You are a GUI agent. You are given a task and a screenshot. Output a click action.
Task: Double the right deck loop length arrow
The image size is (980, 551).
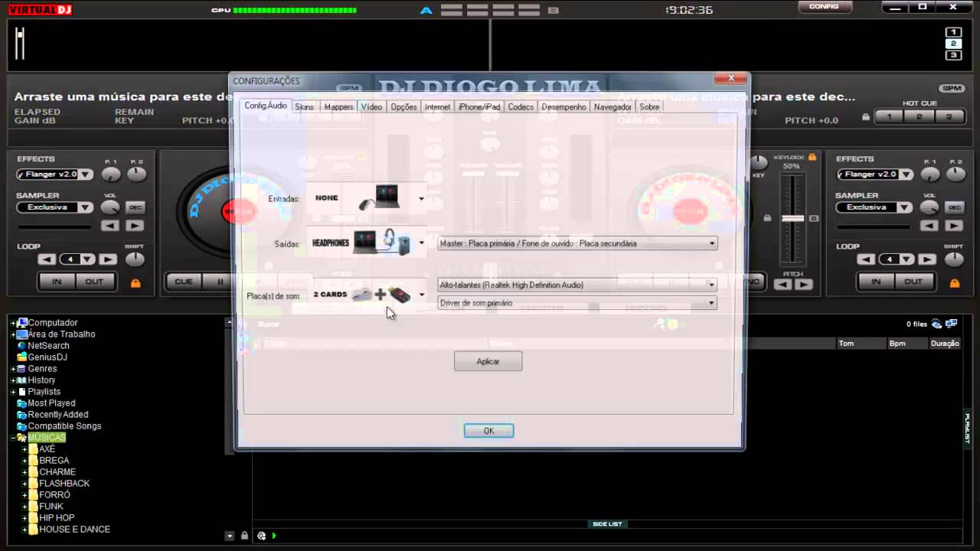[927, 259]
